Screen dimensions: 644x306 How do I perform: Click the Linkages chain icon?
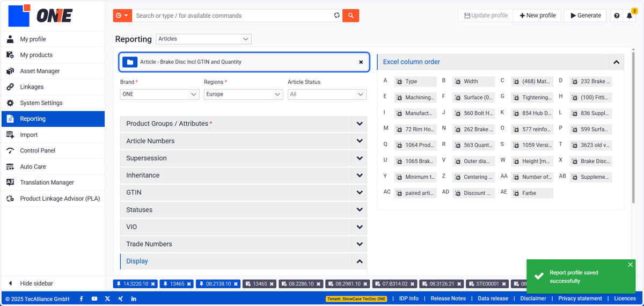tap(10, 87)
